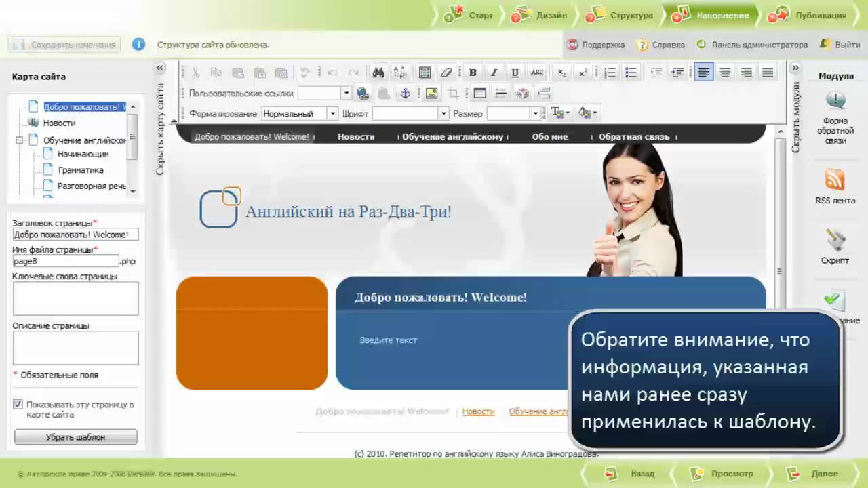868x488 pixels.
Task: Click the copy icon in the editor toolbar
Action: (216, 73)
